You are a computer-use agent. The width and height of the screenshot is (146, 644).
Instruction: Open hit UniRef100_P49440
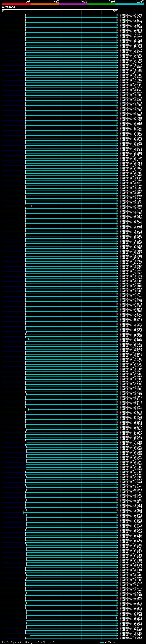click(131, 35)
